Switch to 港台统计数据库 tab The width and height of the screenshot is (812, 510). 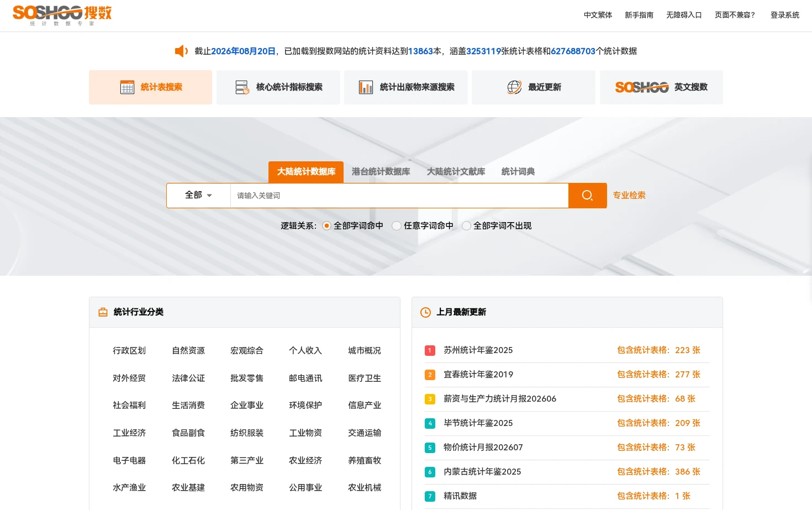pyautogui.click(x=381, y=172)
